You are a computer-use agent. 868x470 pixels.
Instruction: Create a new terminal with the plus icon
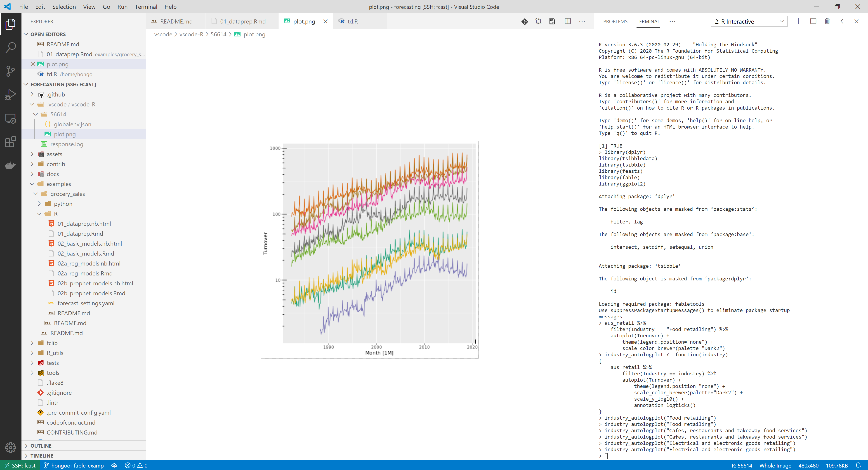(x=798, y=21)
